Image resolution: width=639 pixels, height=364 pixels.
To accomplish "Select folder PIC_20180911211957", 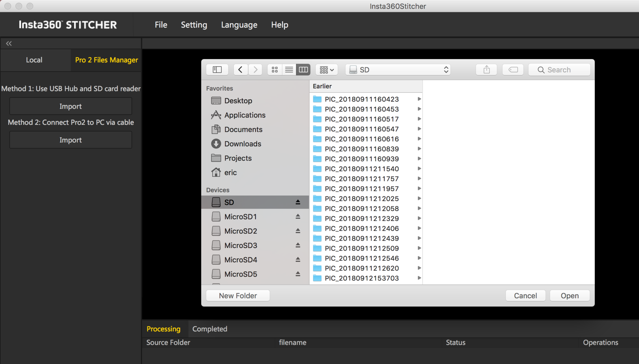I will point(366,189).
